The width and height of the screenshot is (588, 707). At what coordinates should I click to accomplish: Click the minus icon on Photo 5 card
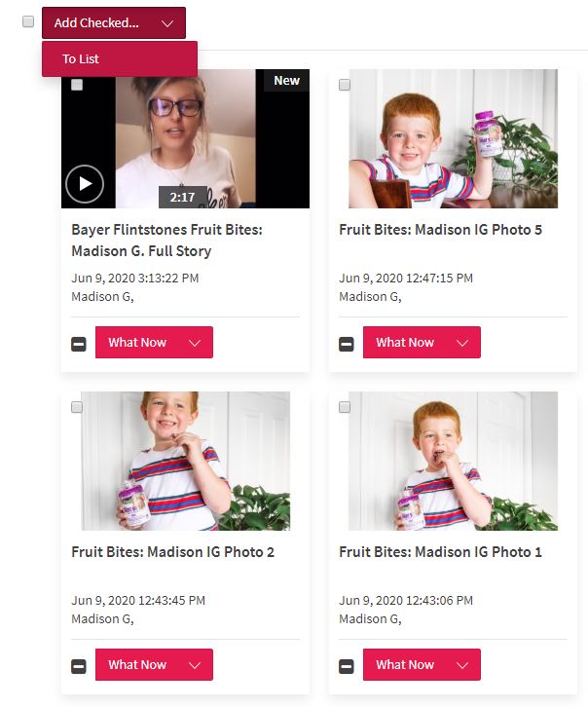tap(347, 344)
